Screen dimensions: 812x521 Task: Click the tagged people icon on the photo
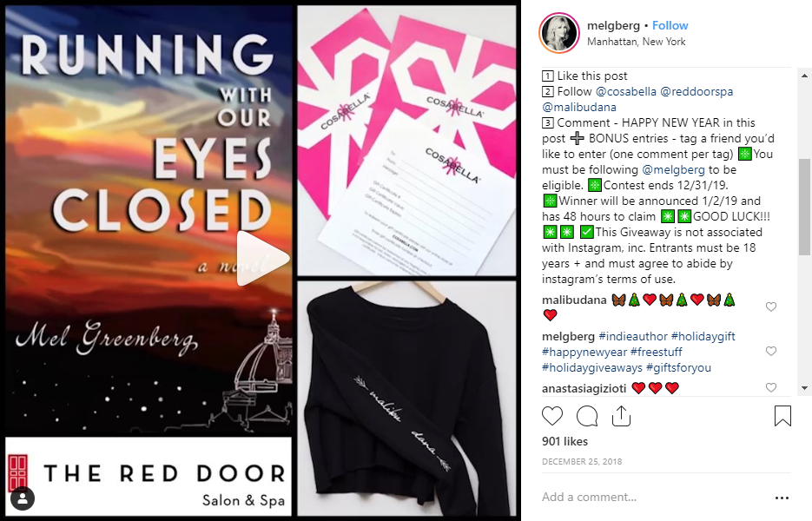pos(23,498)
